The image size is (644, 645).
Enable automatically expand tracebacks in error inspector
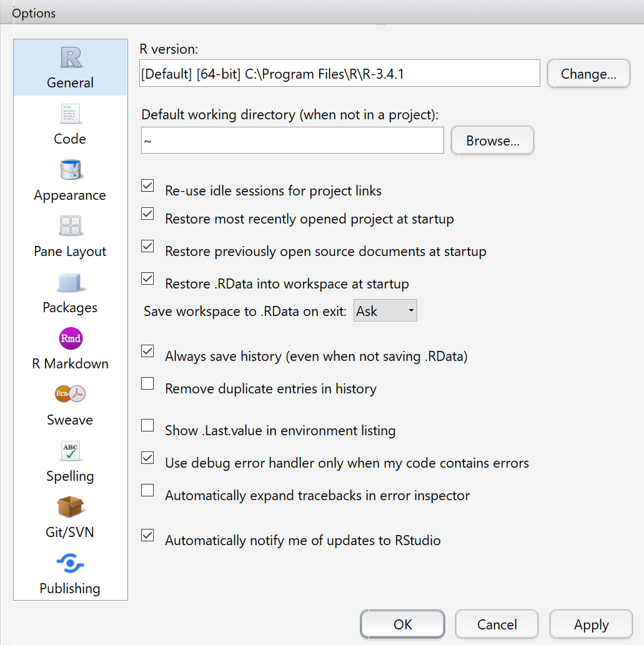[x=147, y=490]
